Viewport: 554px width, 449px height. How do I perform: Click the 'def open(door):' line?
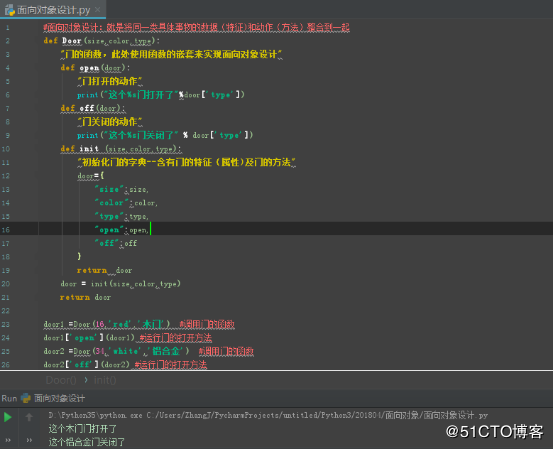point(95,67)
